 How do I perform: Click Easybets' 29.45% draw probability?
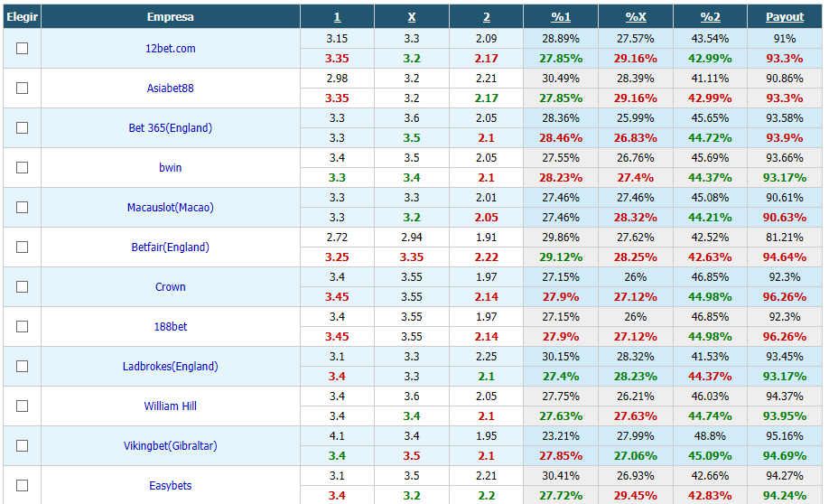pyautogui.click(x=636, y=496)
